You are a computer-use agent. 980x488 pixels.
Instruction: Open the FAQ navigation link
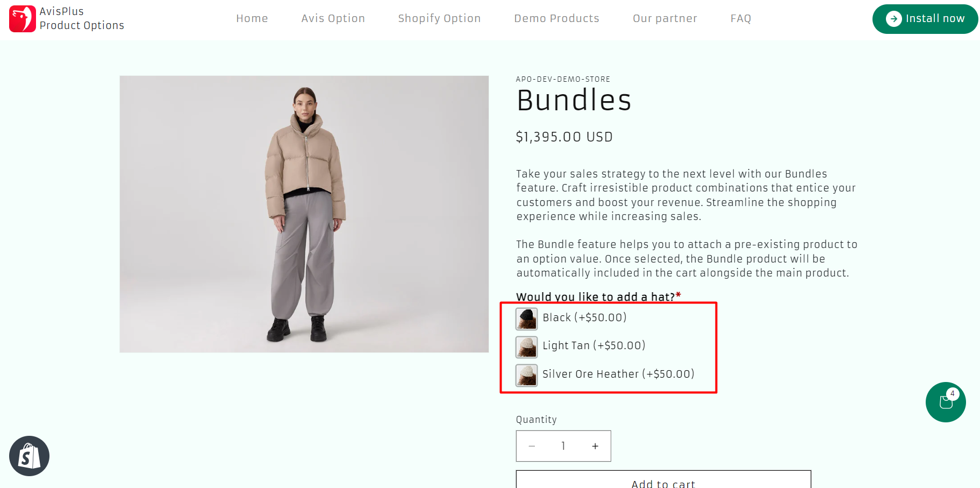(740, 18)
